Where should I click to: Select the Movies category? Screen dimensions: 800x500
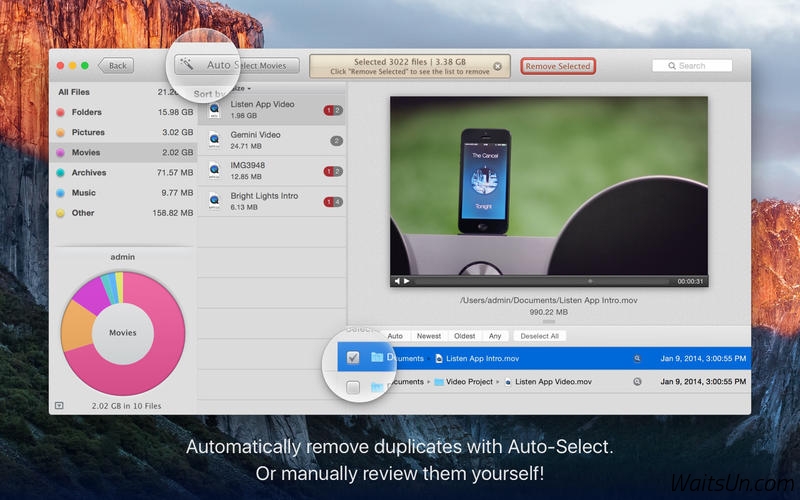(125, 153)
